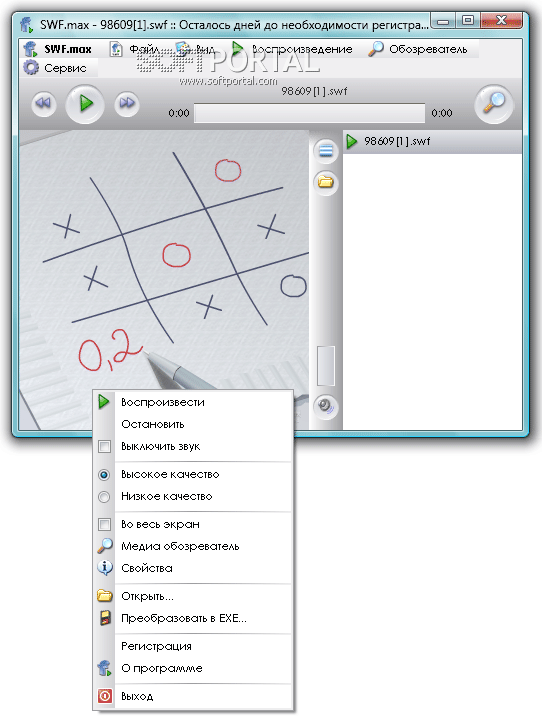Select the Низкое качество radio option

coord(104,496)
